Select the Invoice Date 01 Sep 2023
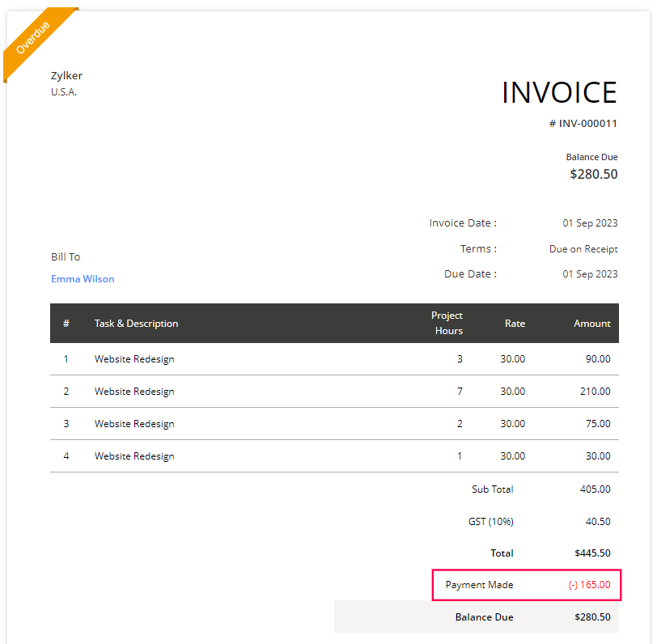Image resolution: width=657 pixels, height=644 pixels. (x=588, y=222)
